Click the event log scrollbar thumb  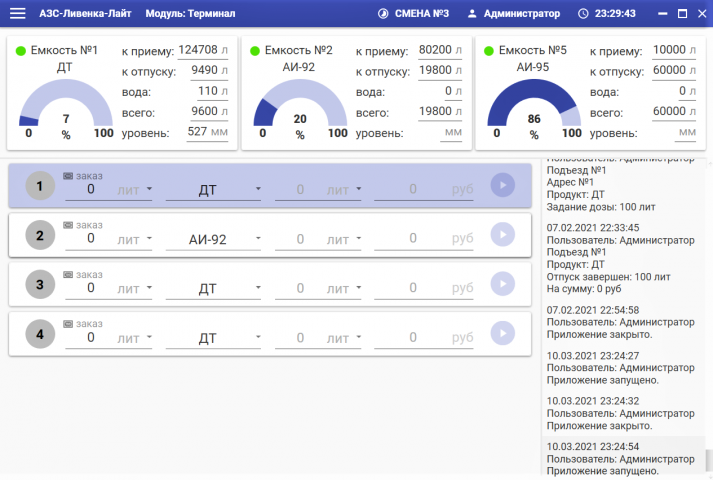708,462
